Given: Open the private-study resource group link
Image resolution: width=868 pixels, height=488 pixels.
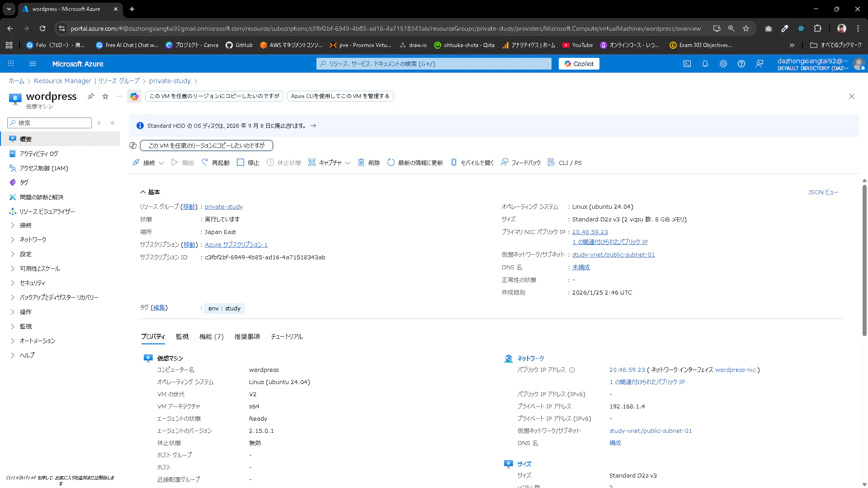Looking at the screenshot, I should 223,206.
